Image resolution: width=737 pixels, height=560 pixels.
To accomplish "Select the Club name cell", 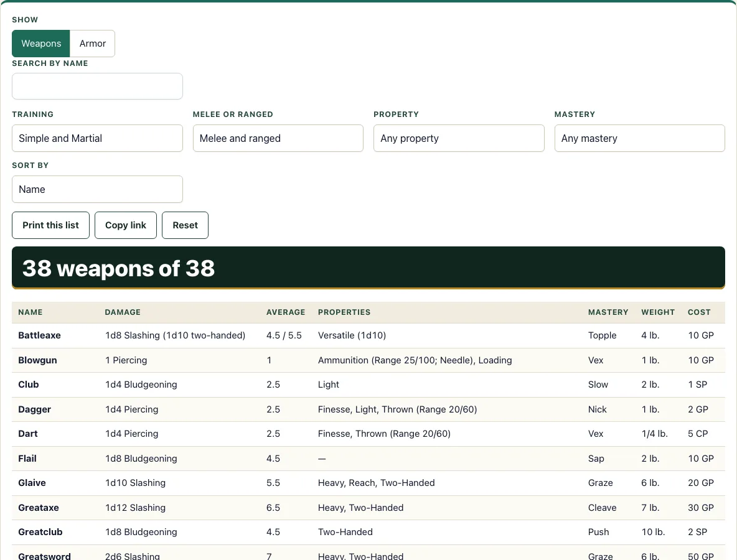I will pyautogui.click(x=29, y=385).
